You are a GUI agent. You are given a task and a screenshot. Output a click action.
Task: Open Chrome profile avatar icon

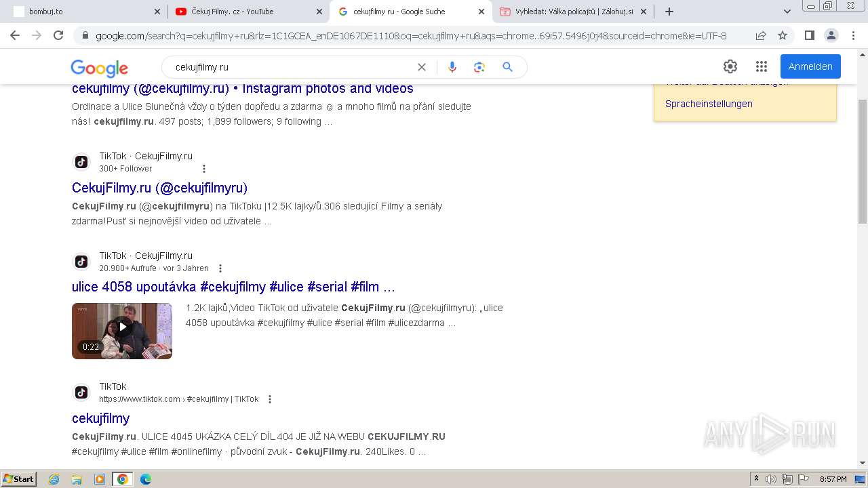(831, 35)
